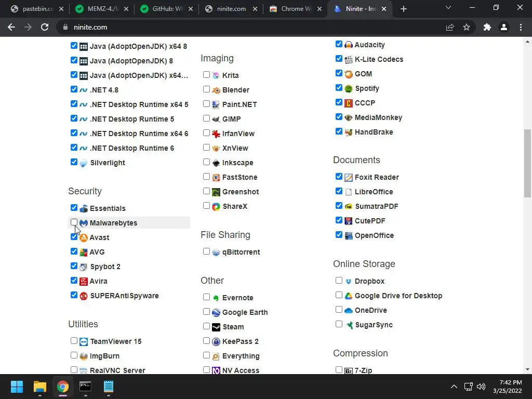Open Chrome extensions puzzle icon
532x399 pixels.
pos(487,27)
